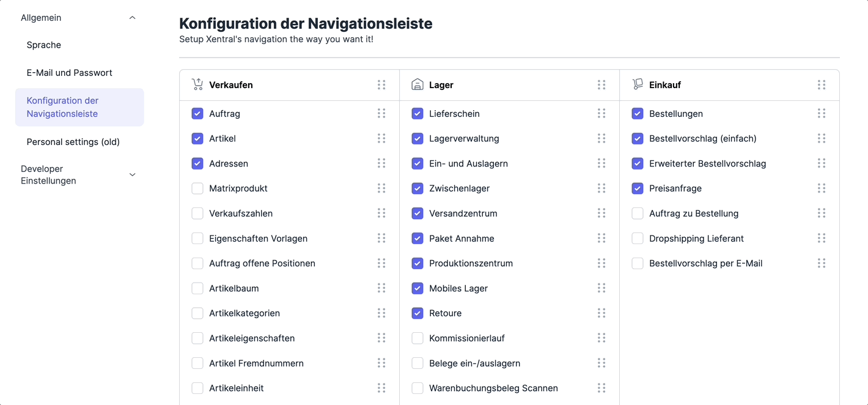The width and height of the screenshot is (868, 405).
Task: Enable the Kommissionierlauf checkbox
Action: pyautogui.click(x=417, y=338)
